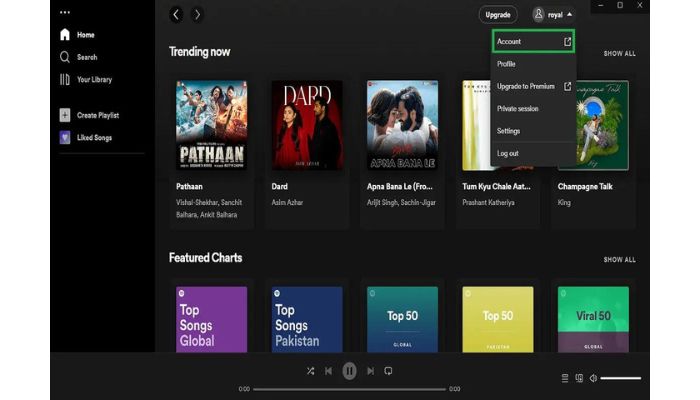Open the play queue icon
Viewport: 700px width, 400px height.
pyautogui.click(x=565, y=378)
